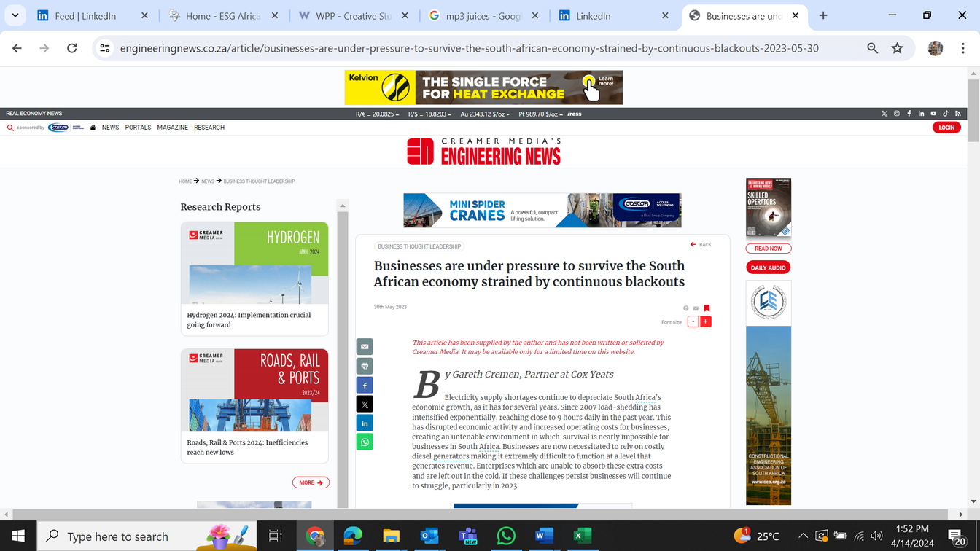Save article with the red bookmark icon
This screenshot has height=551, width=980.
pyautogui.click(x=707, y=308)
